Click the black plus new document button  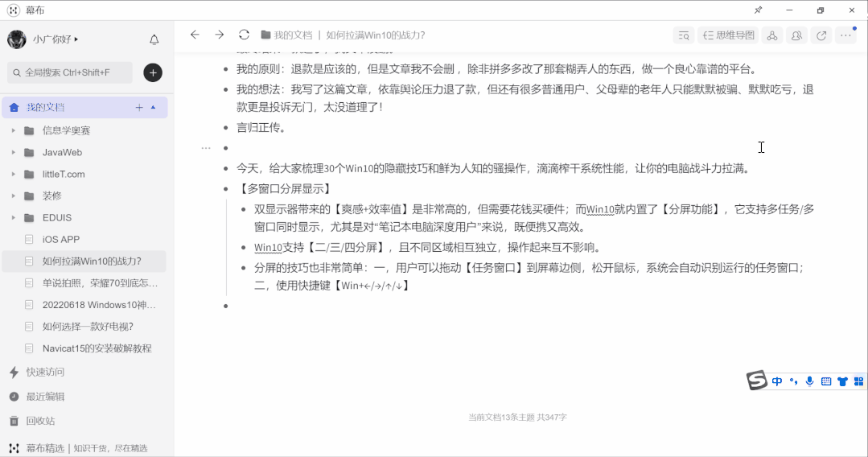tap(153, 72)
